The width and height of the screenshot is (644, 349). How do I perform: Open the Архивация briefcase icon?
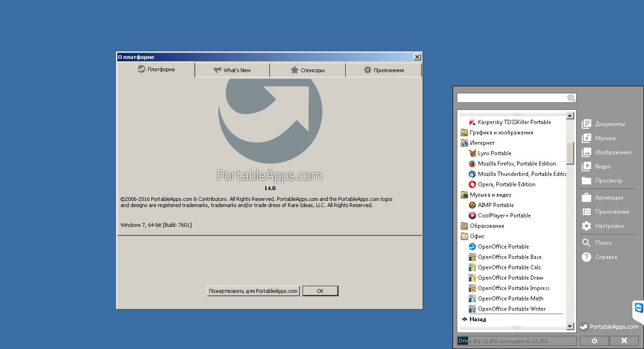(x=586, y=198)
